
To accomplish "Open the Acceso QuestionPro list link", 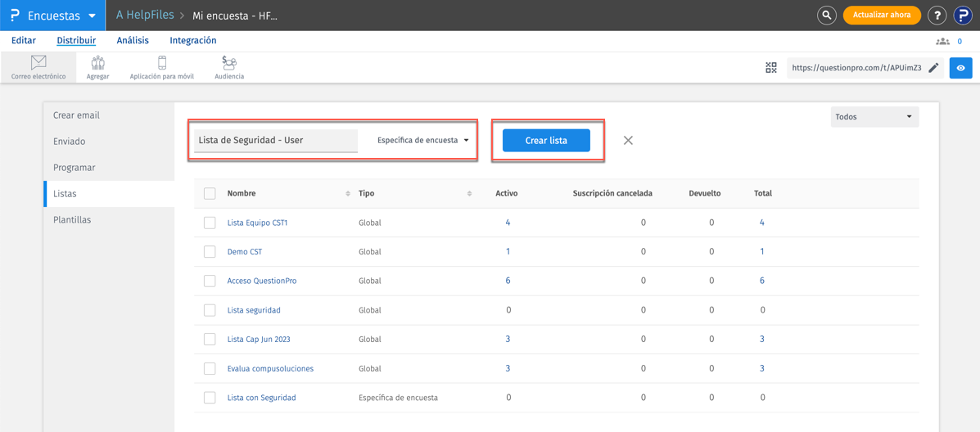I will pyautogui.click(x=262, y=281).
